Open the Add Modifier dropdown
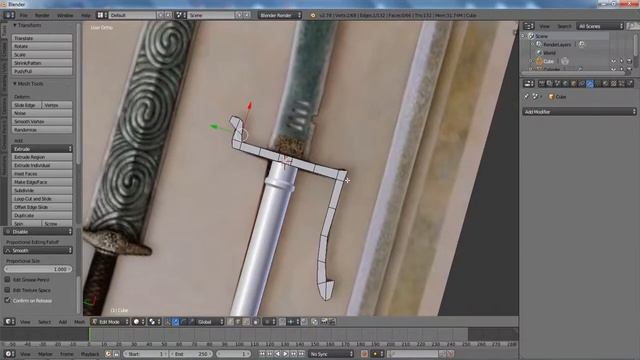 pyautogui.click(x=579, y=111)
